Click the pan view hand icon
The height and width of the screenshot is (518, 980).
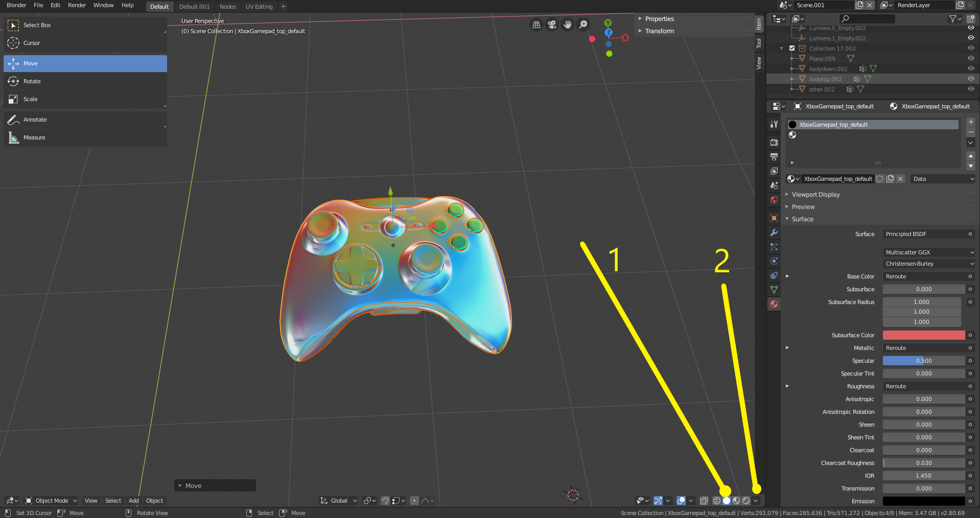pos(568,25)
